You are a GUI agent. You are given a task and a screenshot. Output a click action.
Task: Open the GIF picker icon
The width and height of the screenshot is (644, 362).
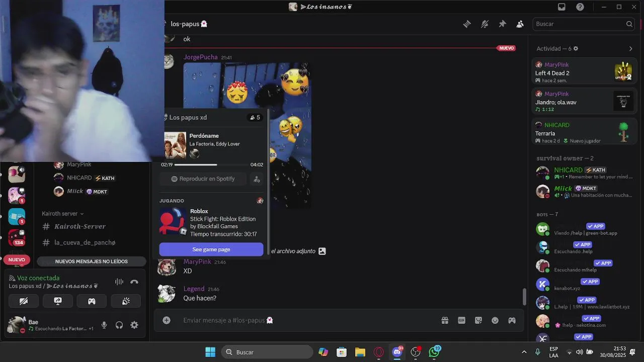point(461,320)
